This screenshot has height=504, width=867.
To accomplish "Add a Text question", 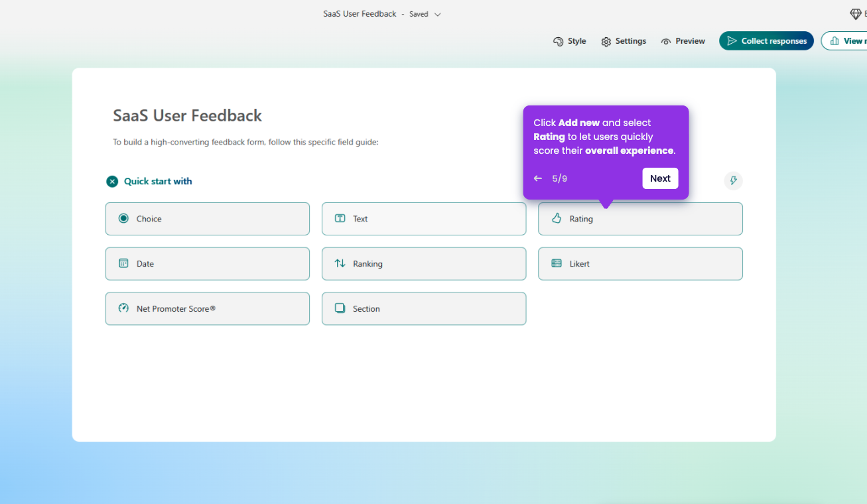I will [x=424, y=219].
